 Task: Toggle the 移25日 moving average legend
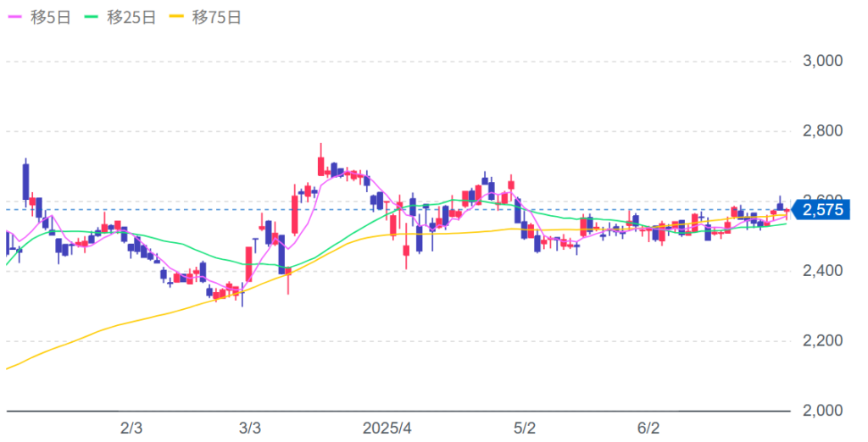123,18
